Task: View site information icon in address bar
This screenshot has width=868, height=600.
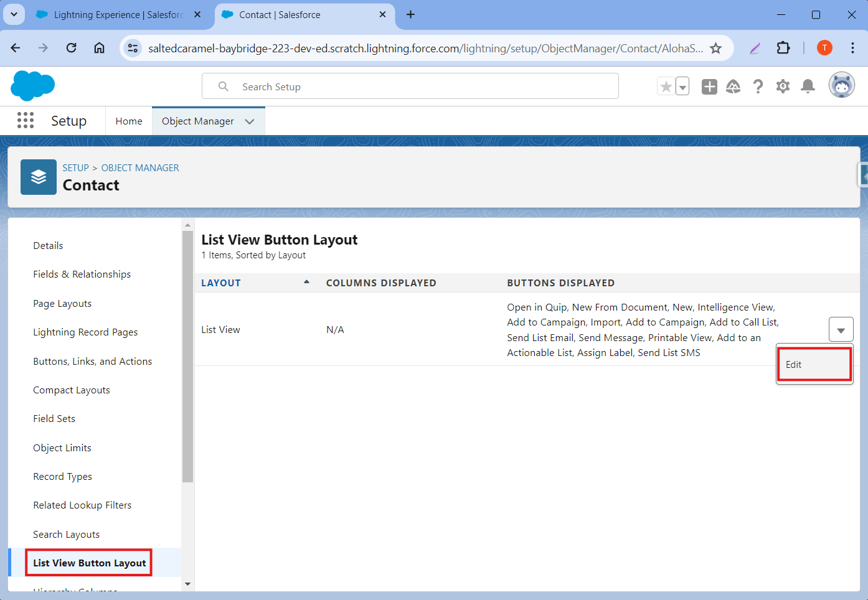Action: point(133,48)
